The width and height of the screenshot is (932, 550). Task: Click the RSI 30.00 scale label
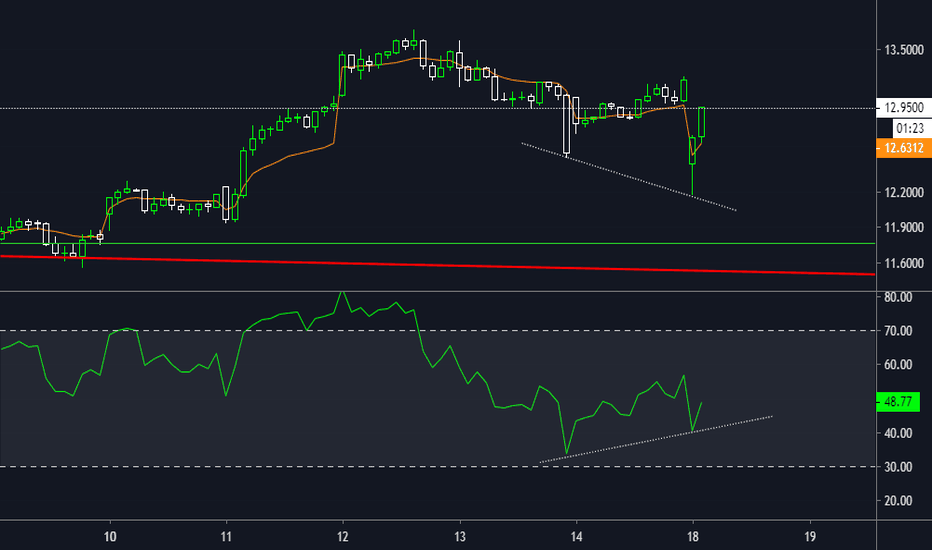898,467
